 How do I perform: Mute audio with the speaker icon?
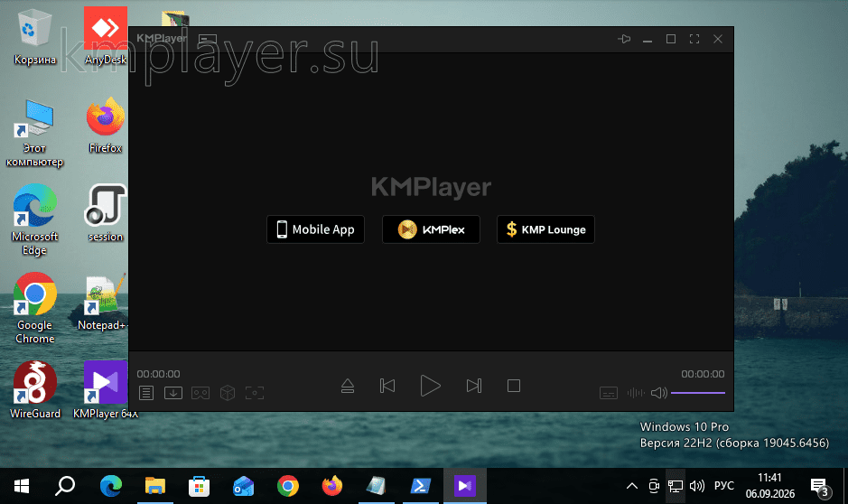[658, 393]
